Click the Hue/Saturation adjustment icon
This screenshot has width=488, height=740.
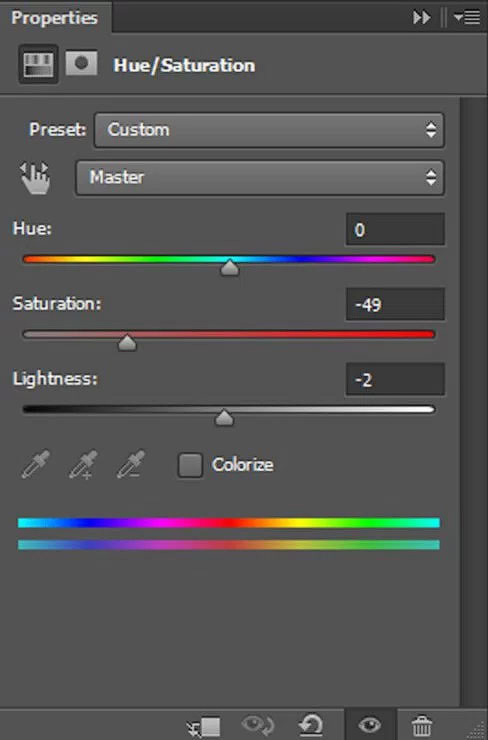coord(38,64)
